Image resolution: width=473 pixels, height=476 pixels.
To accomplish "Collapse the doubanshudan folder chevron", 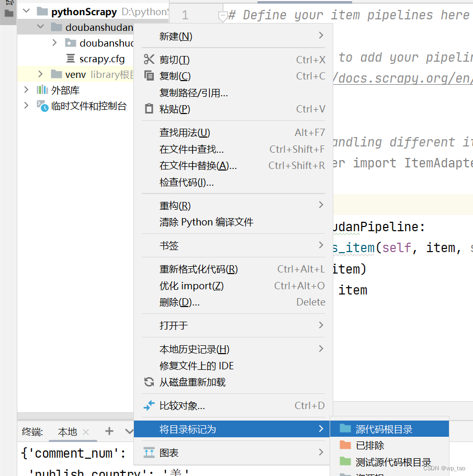I will tap(40, 27).
